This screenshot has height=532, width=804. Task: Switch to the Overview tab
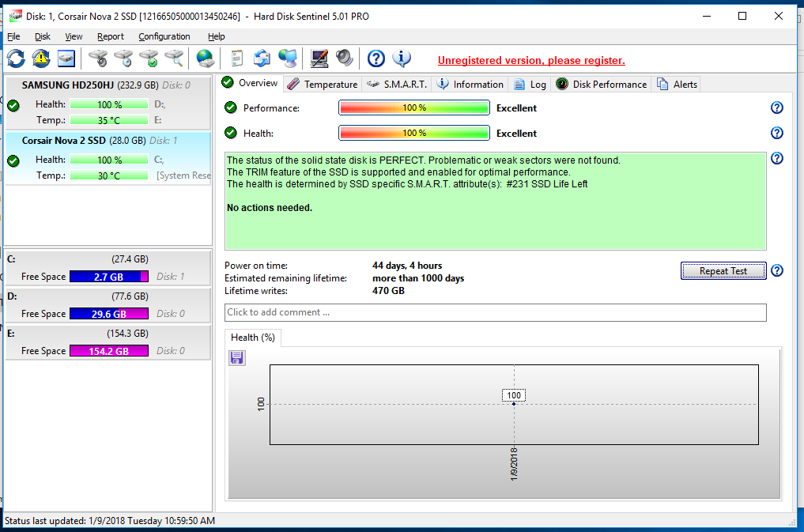[x=251, y=83]
